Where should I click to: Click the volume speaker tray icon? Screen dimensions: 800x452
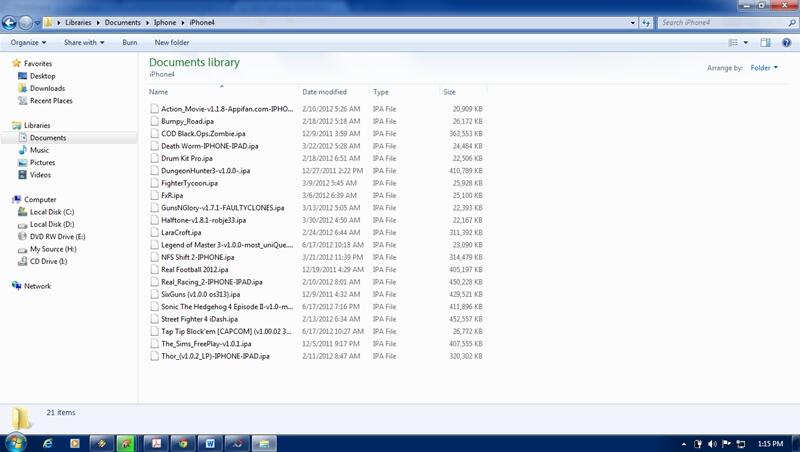tap(713, 444)
